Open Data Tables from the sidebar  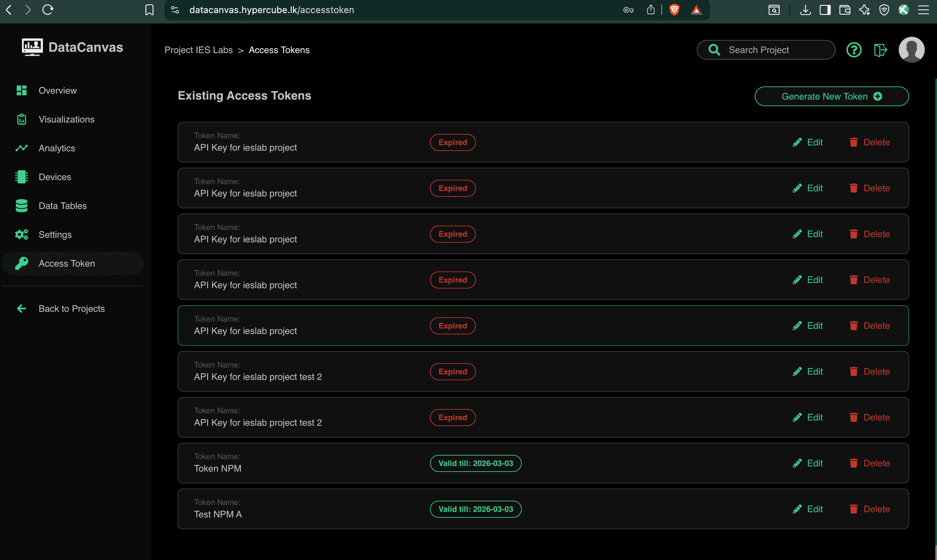click(x=62, y=206)
